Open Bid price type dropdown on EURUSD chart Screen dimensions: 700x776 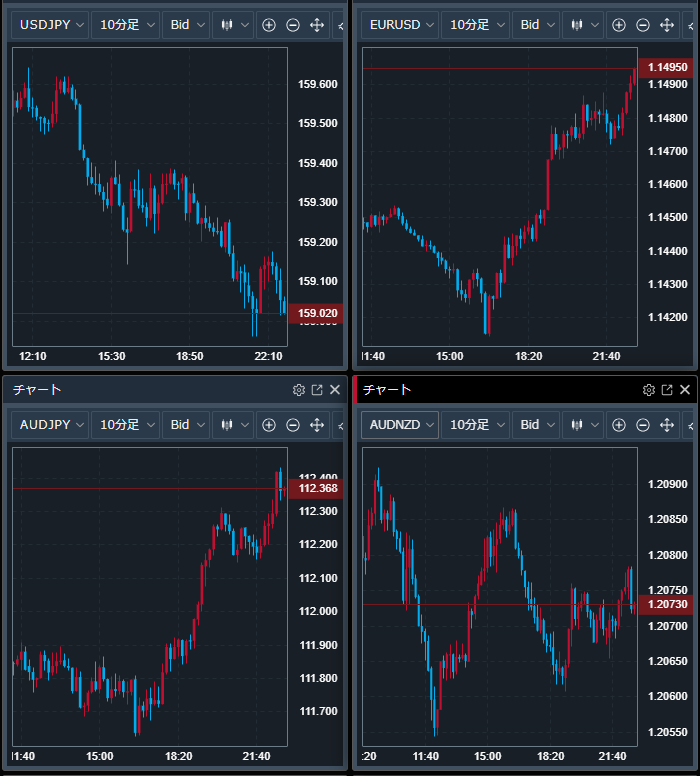536,25
